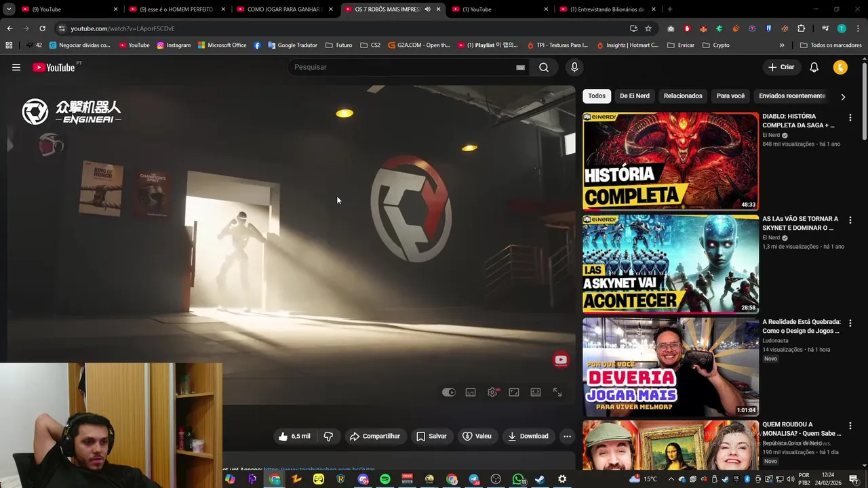Open more actions ellipsis below video
The width and height of the screenshot is (868, 488).
(x=568, y=436)
